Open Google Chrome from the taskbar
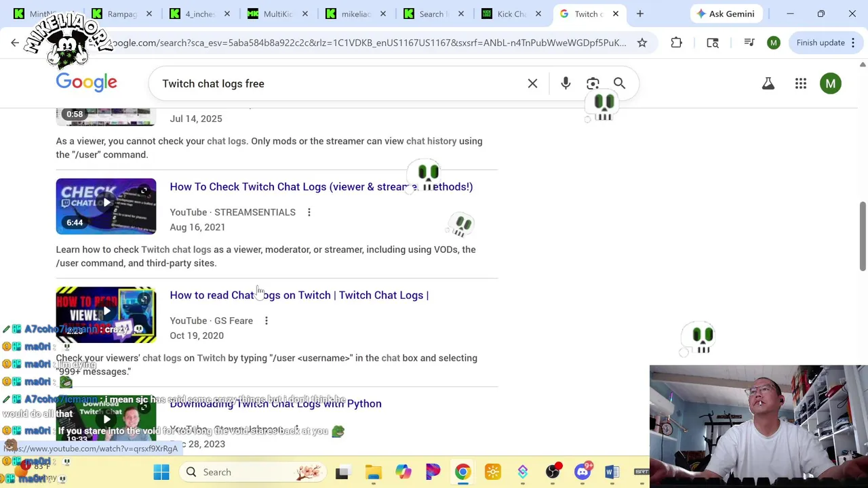 click(462, 472)
